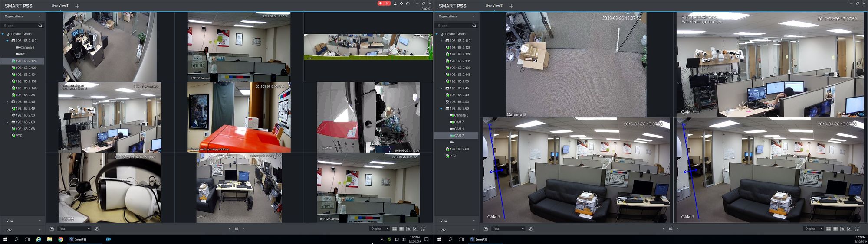Open the Original scale dropdown in Live View(1) window
Screen dimensions: 868x244
pos(379,229)
